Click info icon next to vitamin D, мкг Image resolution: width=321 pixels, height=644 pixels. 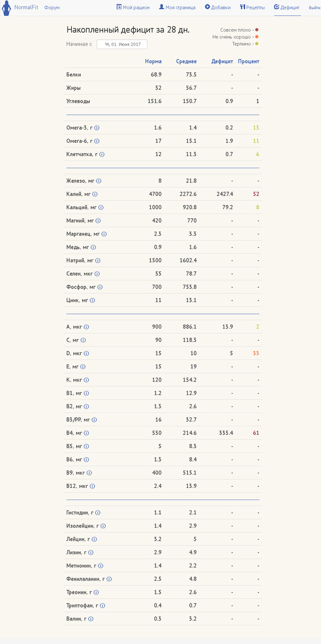pos(86,354)
